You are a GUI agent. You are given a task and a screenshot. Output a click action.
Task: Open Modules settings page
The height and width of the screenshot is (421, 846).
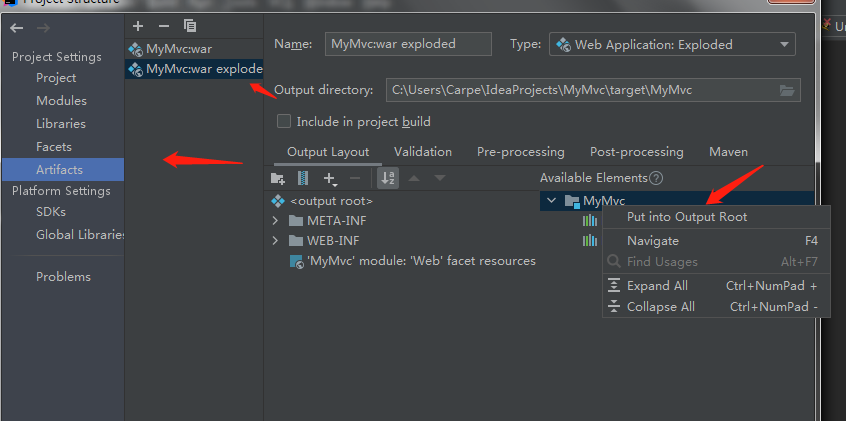pyautogui.click(x=62, y=101)
